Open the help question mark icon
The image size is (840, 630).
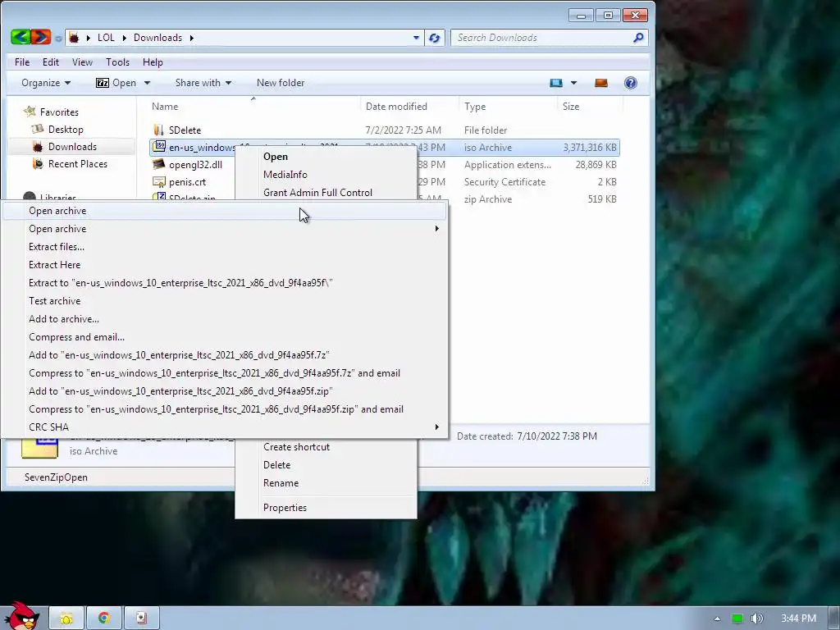(x=631, y=83)
